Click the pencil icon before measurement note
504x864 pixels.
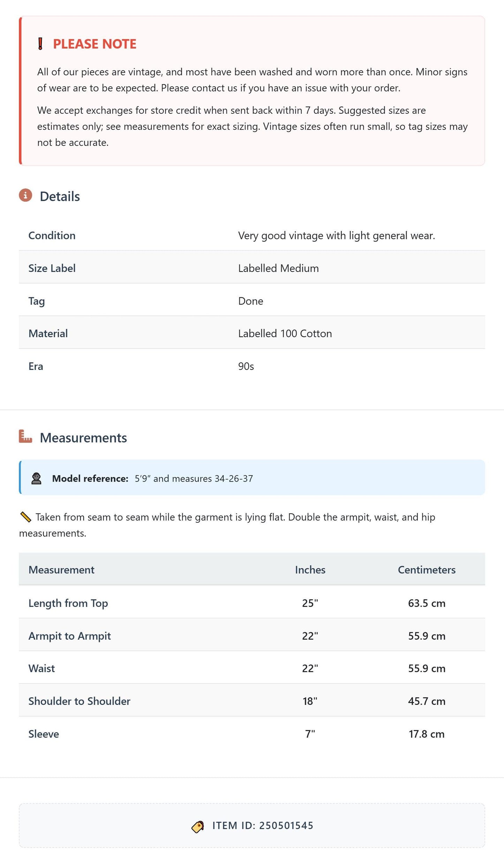click(x=26, y=517)
